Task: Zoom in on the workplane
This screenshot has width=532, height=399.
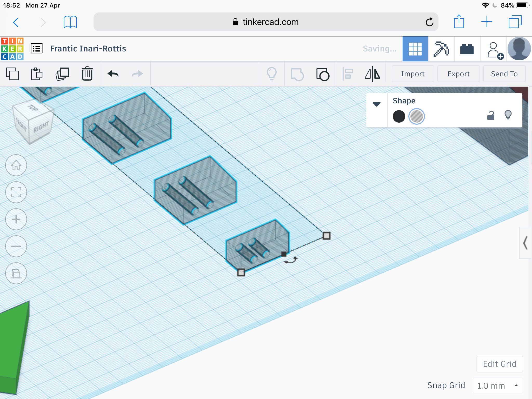Action: [16, 219]
